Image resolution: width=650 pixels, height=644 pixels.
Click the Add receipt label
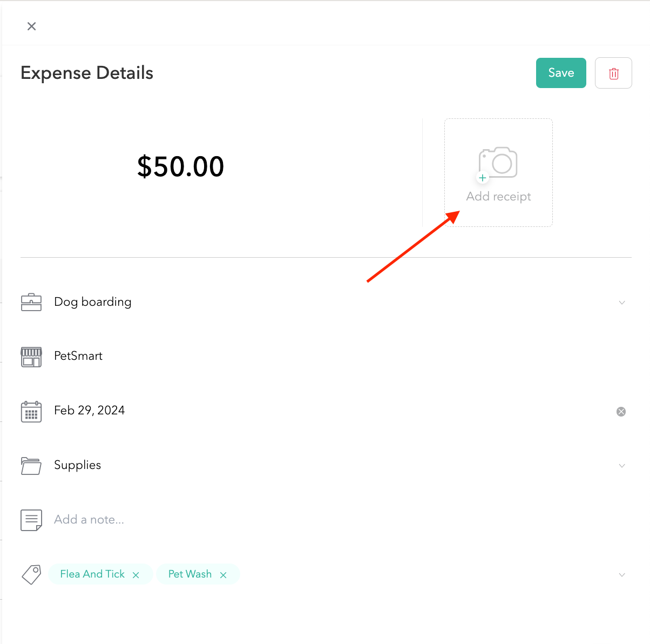(x=498, y=197)
